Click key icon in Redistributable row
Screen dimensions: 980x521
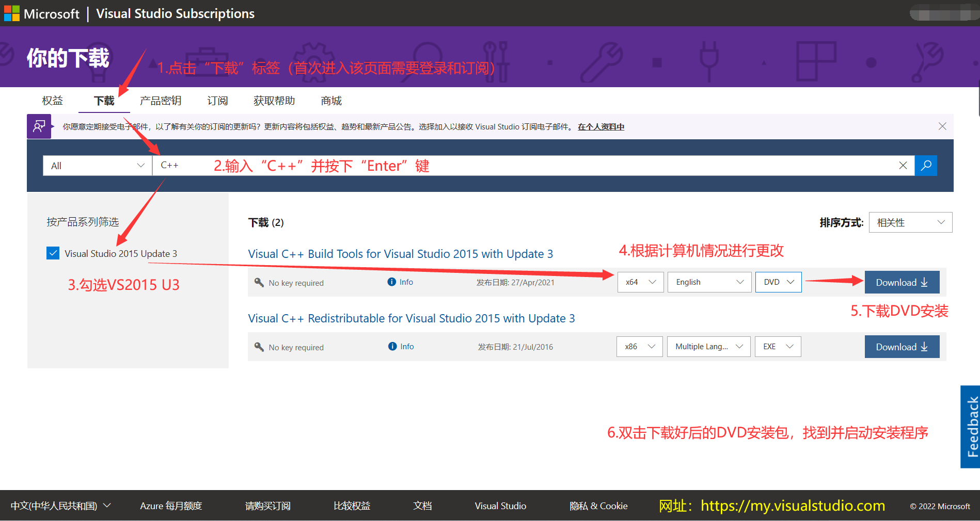click(x=259, y=347)
